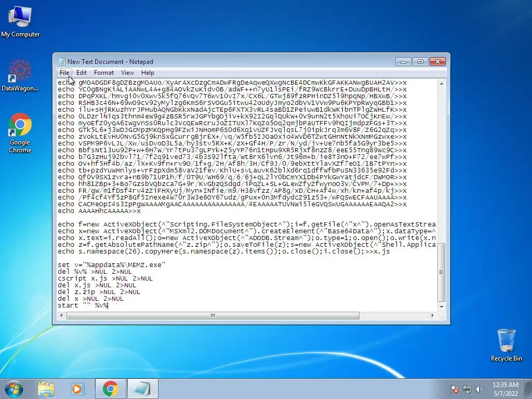This screenshot has width=532, height=399.
Task: Minimize the Notepad window
Action: point(403,61)
